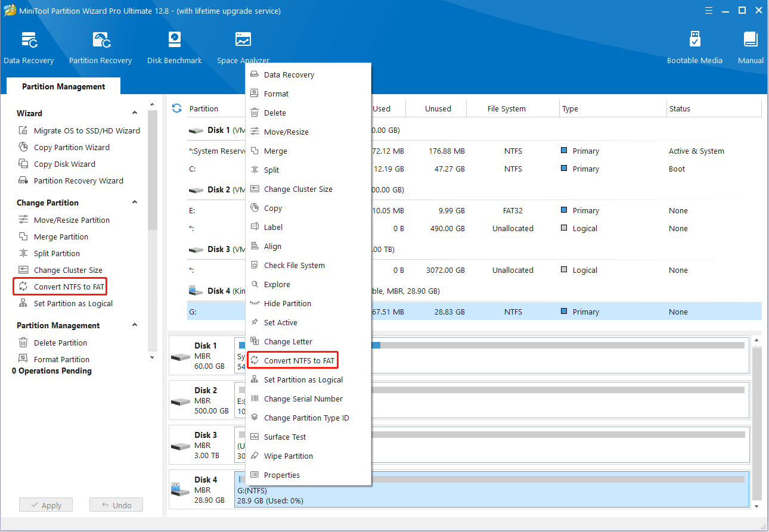The width and height of the screenshot is (769, 532).
Task: Choose Move/Resize Partition in sidebar
Action: coord(64,220)
